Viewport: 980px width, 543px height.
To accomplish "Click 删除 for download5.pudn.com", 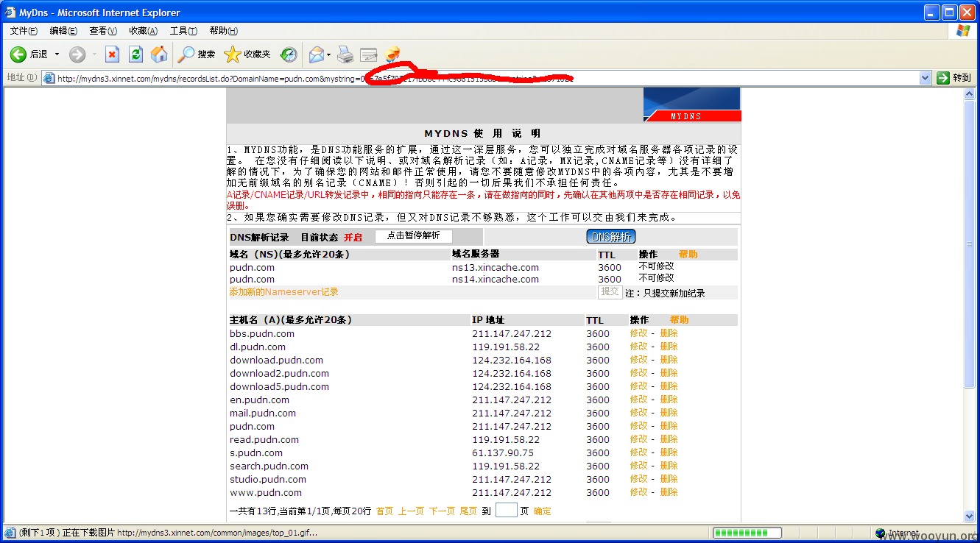I will [x=669, y=386].
